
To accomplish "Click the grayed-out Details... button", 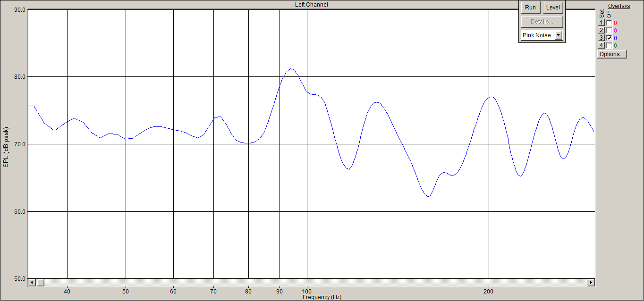I will click(542, 21).
